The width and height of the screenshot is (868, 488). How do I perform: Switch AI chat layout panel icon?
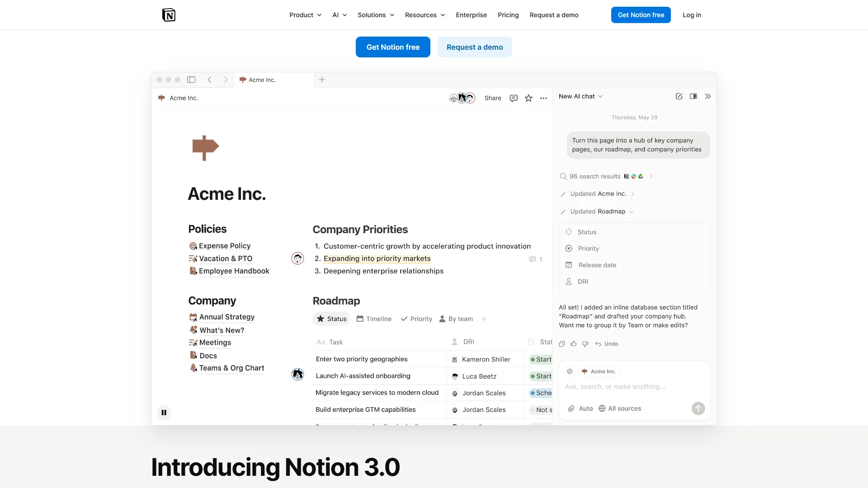[x=693, y=96]
